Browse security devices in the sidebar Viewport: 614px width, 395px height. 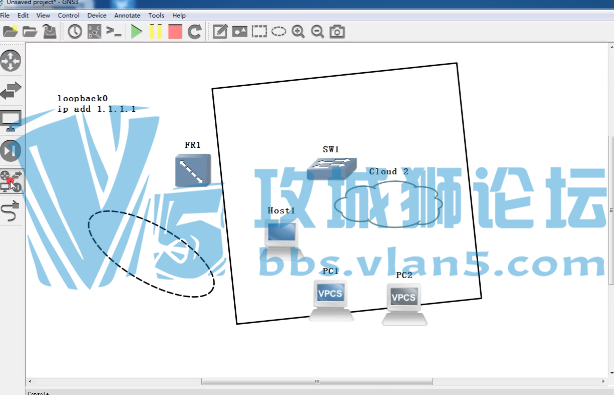11,151
